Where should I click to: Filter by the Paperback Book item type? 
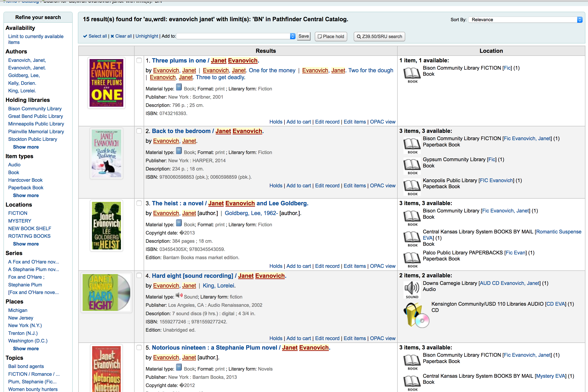[26, 188]
